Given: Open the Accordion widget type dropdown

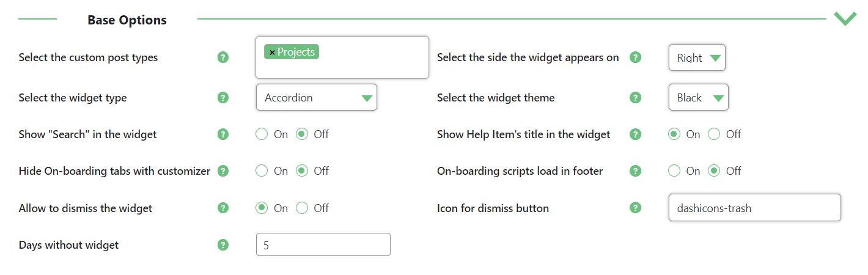Looking at the screenshot, I should click(x=317, y=97).
